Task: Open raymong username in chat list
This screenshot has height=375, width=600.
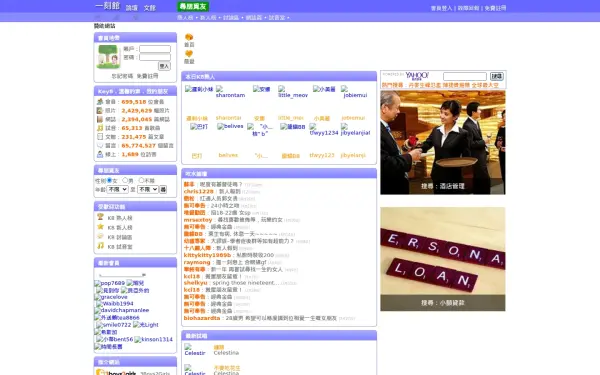Action: pyautogui.click(x=197, y=262)
